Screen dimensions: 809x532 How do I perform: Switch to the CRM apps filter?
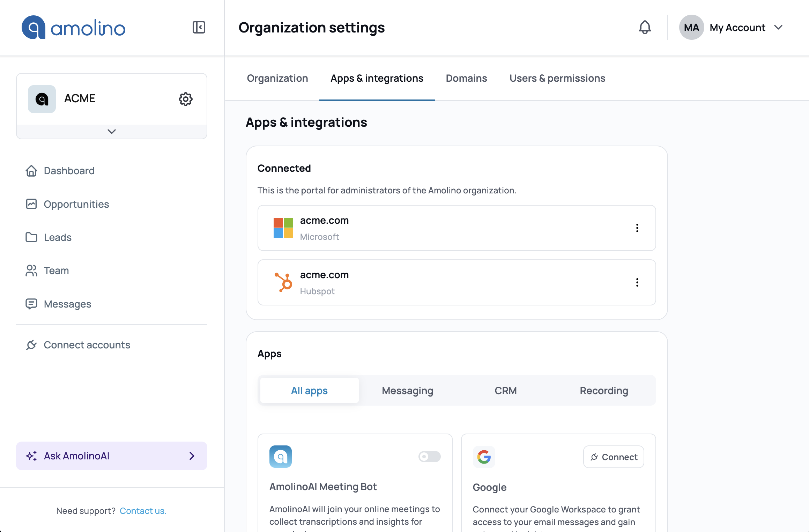coord(506,390)
